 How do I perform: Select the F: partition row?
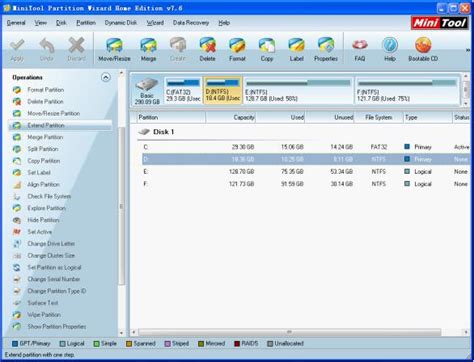point(306,184)
